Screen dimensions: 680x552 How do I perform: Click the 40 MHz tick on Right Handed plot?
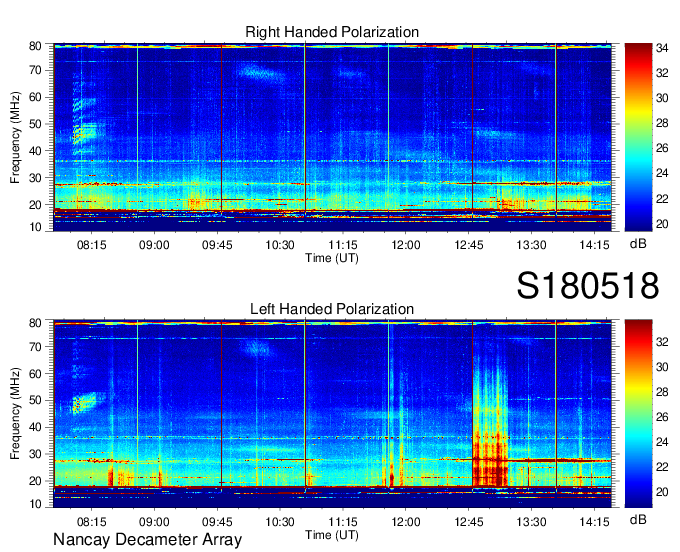coord(35,151)
